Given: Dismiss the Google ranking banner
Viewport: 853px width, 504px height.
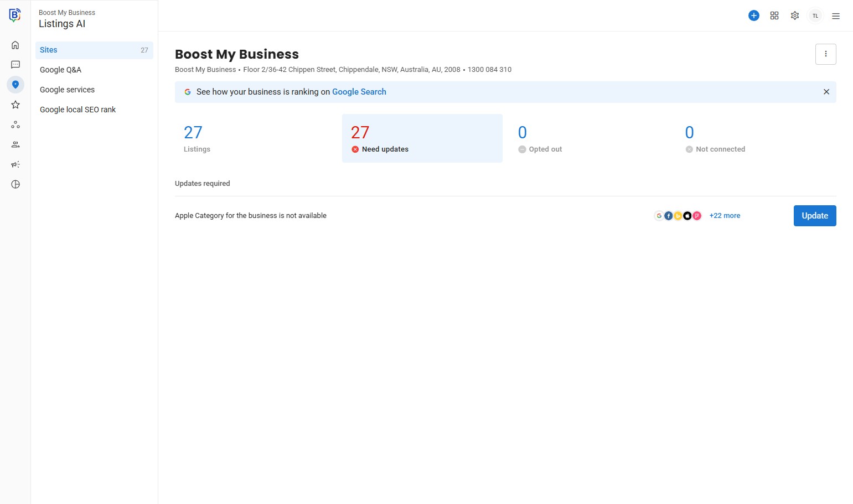Looking at the screenshot, I should click(x=826, y=92).
